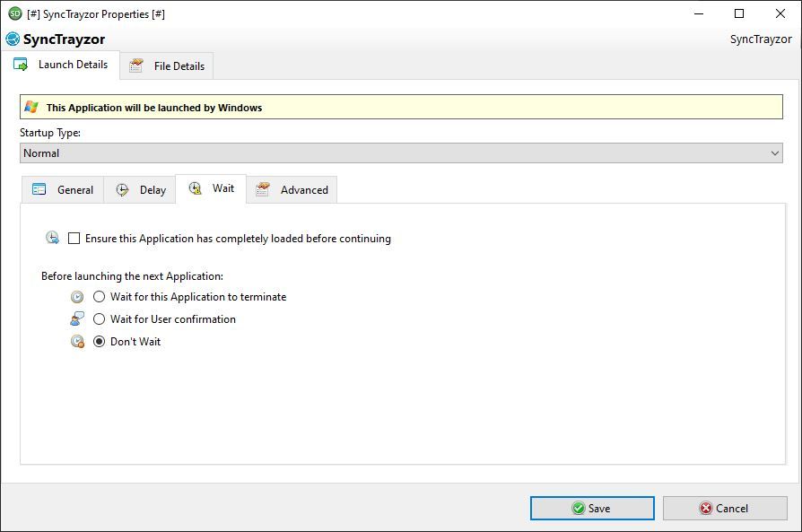This screenshot has width=802, height=532.
Task: Click the Cancel button
Action: click(725, 507)
